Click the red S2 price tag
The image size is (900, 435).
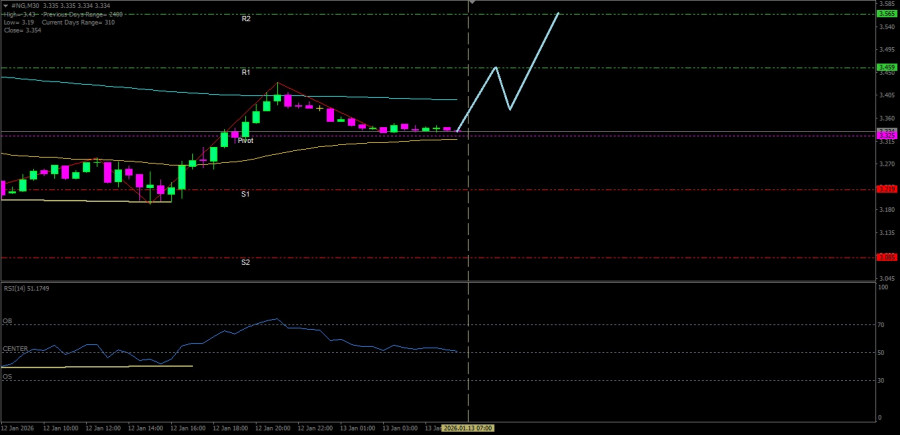point(886,257)
